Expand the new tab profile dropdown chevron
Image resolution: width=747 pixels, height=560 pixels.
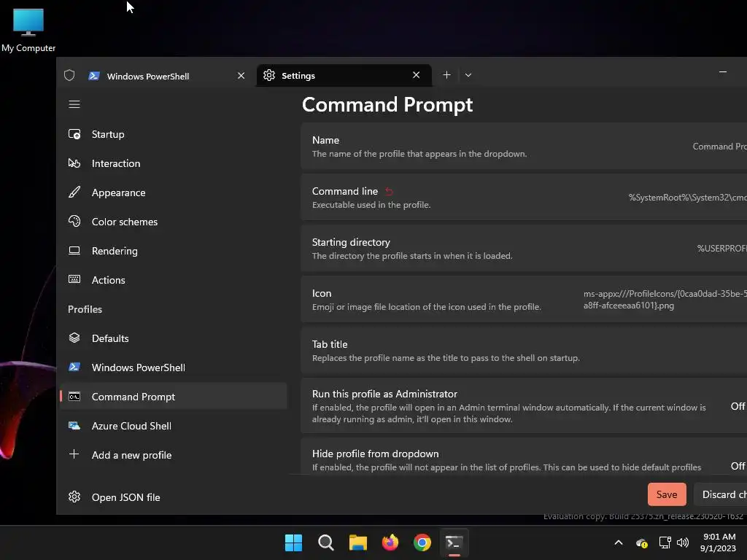(468, 75)
